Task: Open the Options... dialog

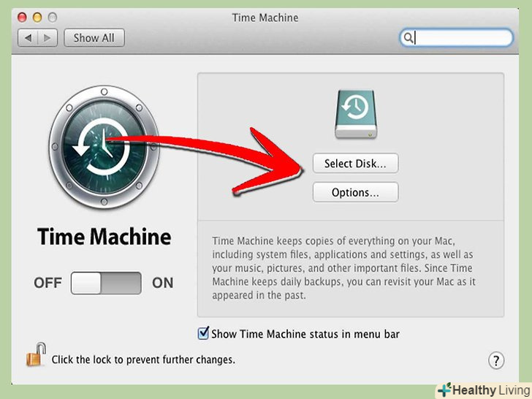Action: (x=355, y=192)
